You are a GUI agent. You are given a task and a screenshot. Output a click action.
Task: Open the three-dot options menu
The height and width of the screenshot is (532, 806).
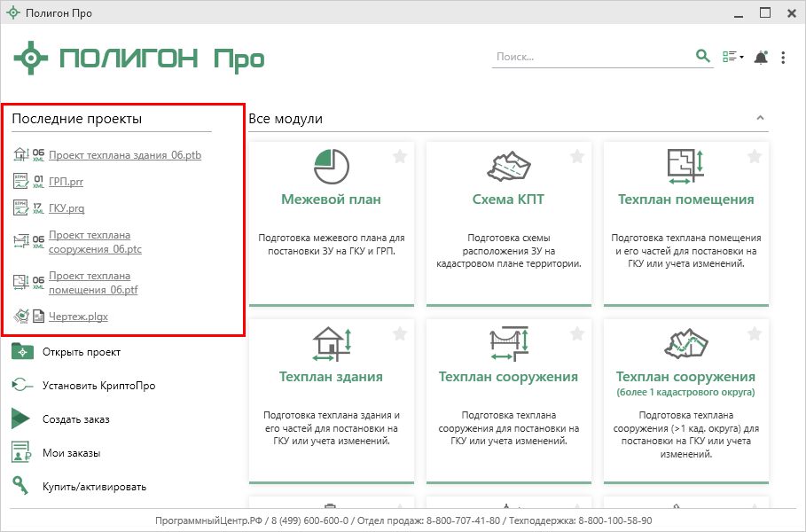[783, 58]
